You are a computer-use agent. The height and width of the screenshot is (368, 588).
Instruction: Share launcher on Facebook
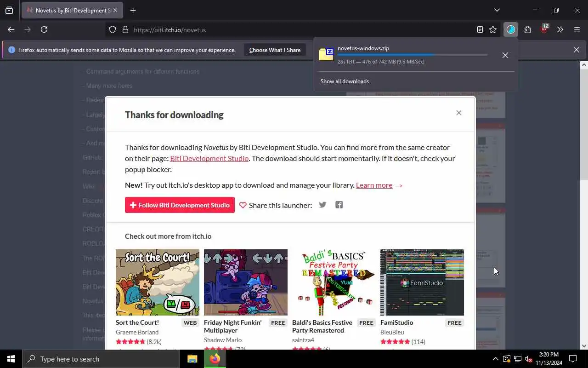339,205
